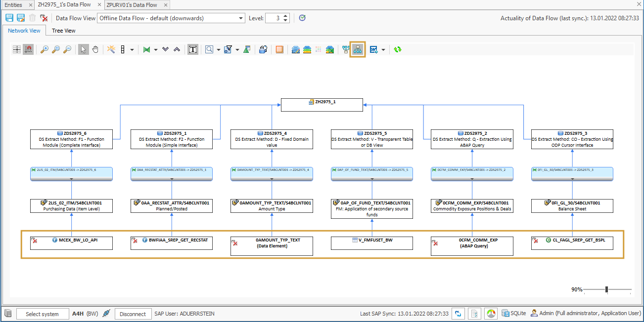Select the ZH2975_1 node in diagram
Image resolution: width=644 pixels, height=322 pixels.
[x=322, y=105]
